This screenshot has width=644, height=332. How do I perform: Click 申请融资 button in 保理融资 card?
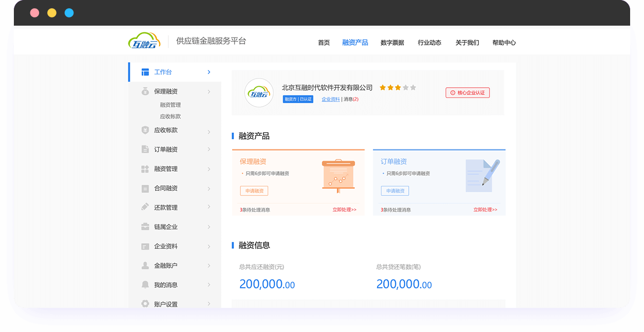point(254,191)
